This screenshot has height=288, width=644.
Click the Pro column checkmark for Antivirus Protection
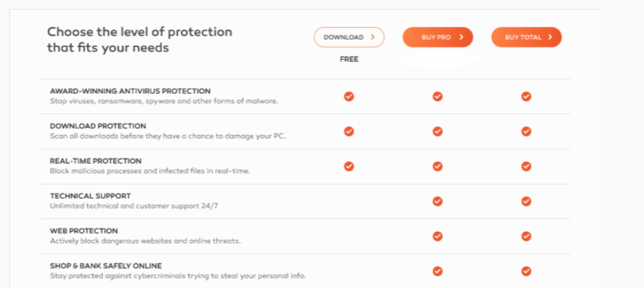click(x=438, y=97)
